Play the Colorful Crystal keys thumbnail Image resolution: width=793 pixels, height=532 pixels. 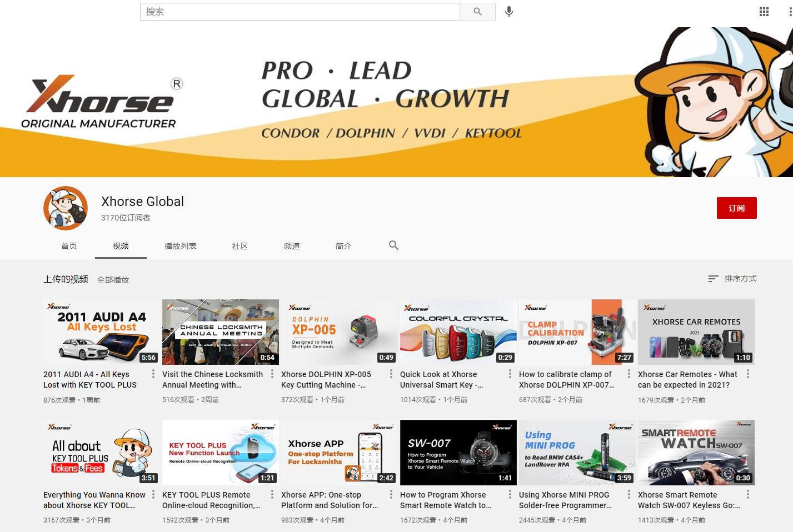pyautogui.click(x=458, y=332)
